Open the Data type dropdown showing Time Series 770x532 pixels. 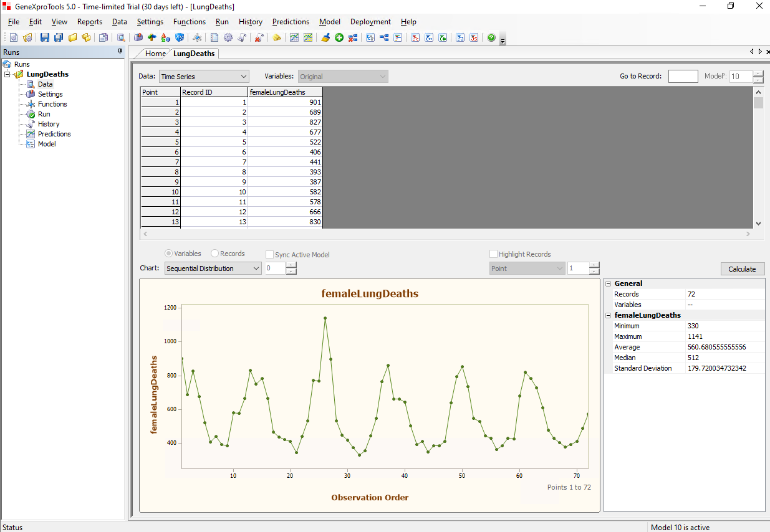[x=204, y=77]
